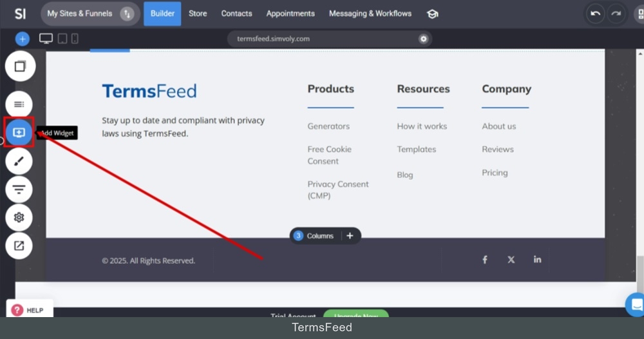Select the privacy laws description text
The height and width of the screenshot is (339, 644).
pyautogui.click(x=183, y=127)
